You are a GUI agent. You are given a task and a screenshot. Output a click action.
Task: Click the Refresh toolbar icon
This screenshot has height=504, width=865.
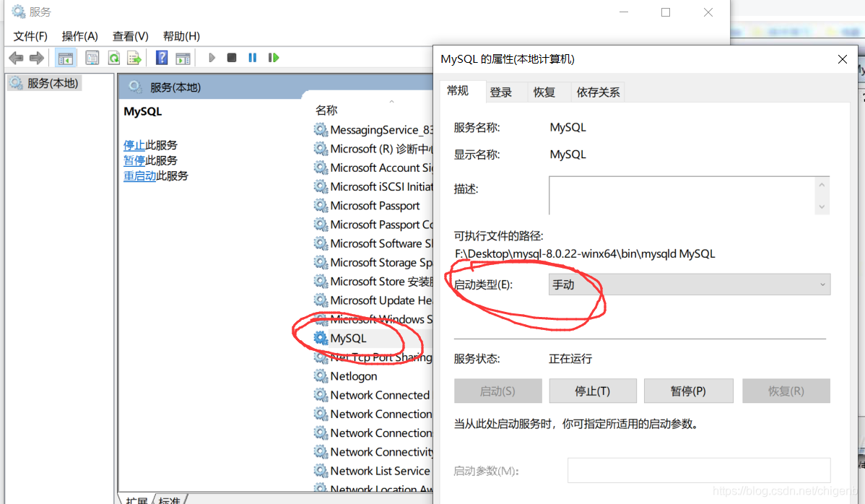point(113,57)
